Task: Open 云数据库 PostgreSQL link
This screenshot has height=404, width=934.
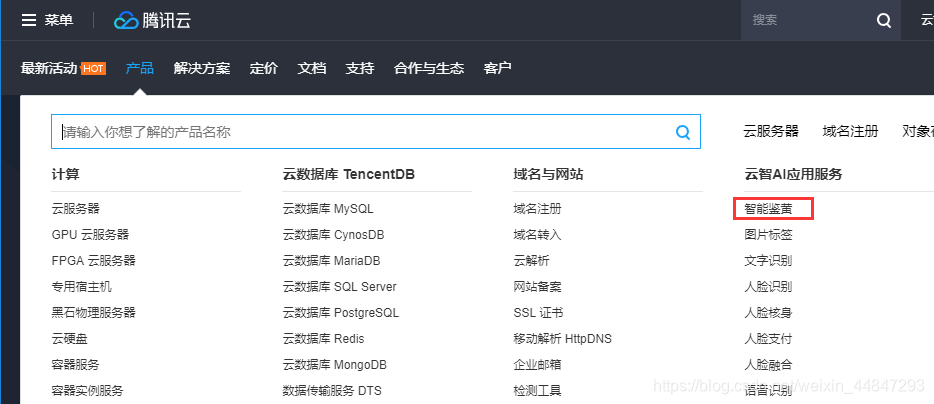Action: tap(341, 312)
